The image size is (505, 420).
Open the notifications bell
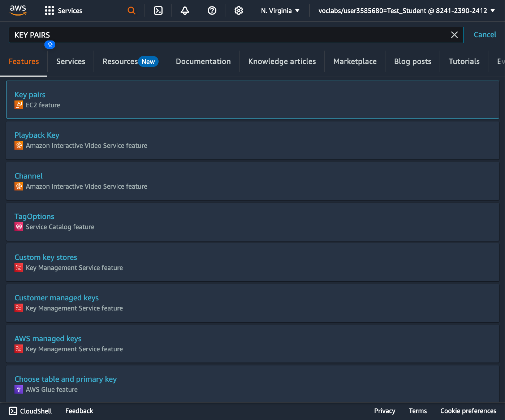click(185, 11)
